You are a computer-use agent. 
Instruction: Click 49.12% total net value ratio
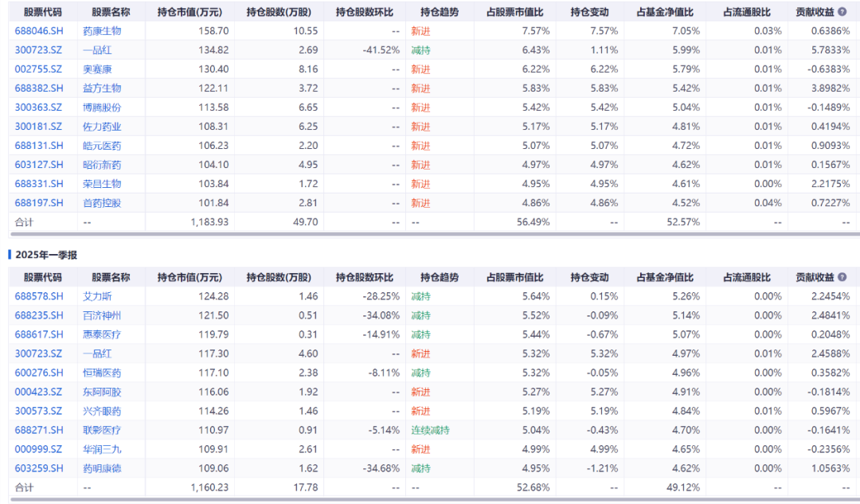pyautogui.click(x=683, y=487)
